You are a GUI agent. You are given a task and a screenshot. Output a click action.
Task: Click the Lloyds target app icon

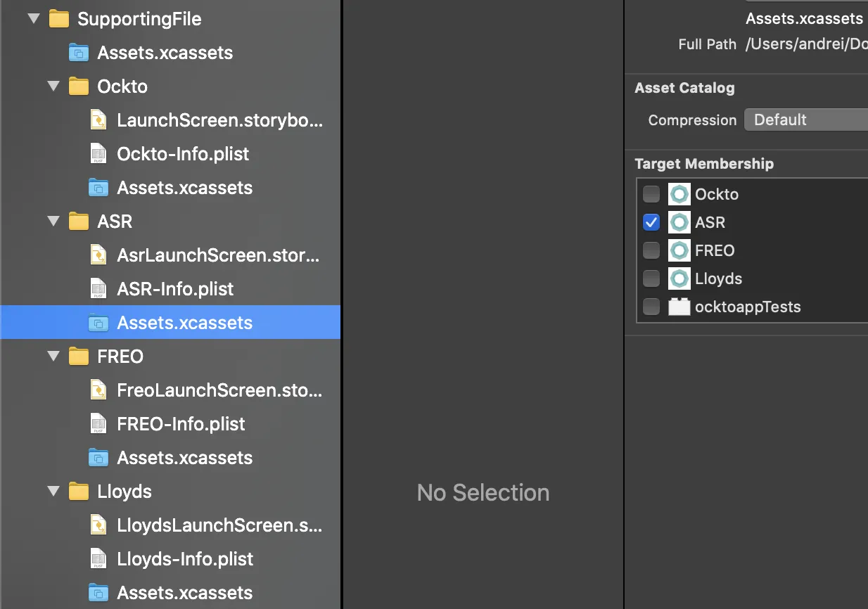tap(679, 278)
